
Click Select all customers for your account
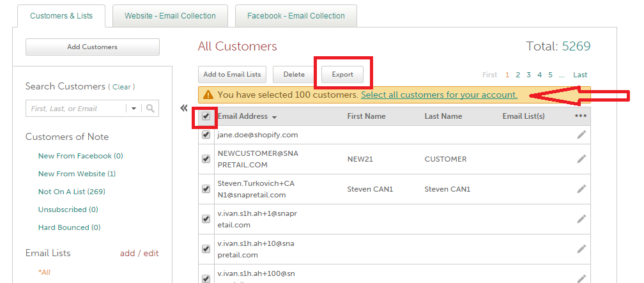click(439, 95)
